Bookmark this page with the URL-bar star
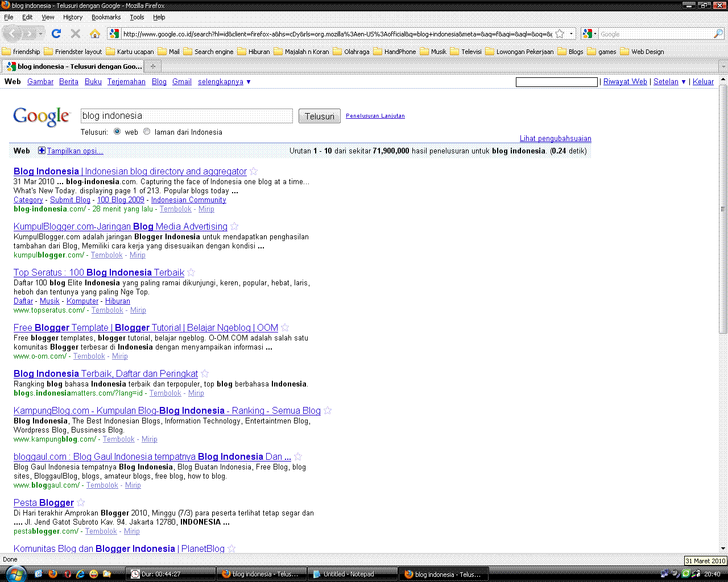This screenshot has height=582, width=728. pos(560,34)
